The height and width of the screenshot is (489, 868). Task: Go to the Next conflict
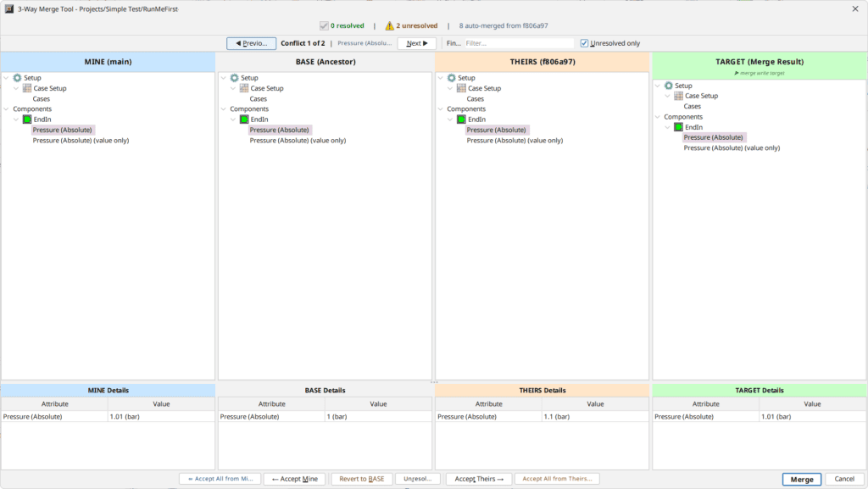tap(417, 43)
